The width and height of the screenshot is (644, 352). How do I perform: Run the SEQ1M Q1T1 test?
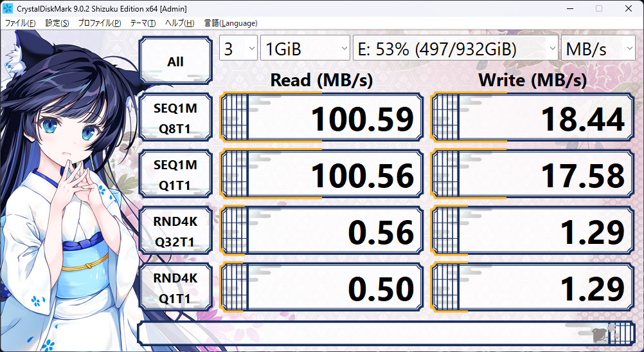coord(175,174)
